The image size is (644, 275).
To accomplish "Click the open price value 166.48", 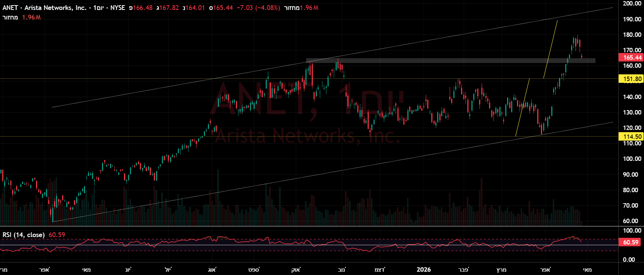I will (x=142, y=8).
